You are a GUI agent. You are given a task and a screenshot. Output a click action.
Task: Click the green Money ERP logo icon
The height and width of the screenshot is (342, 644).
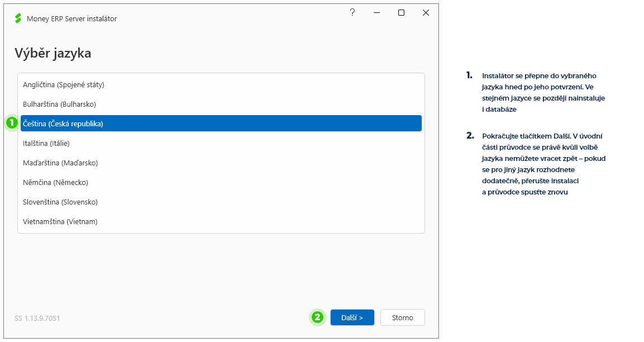18,18
